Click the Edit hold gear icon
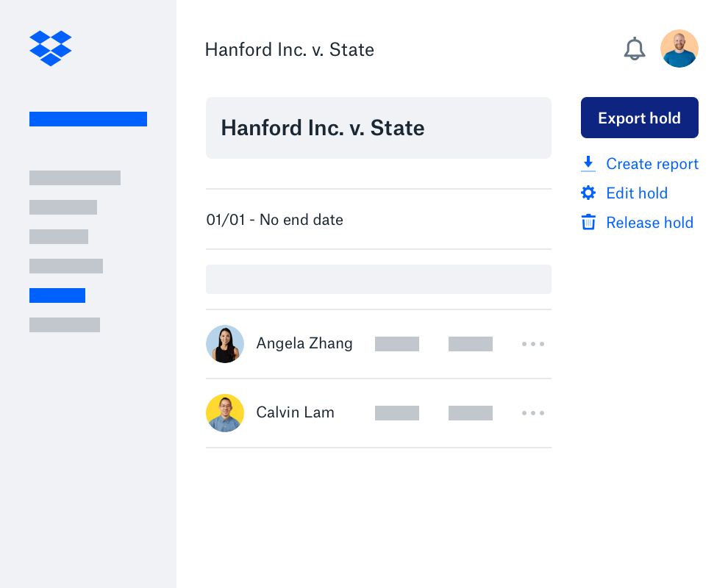Image resolution: width=728 pixels, height=588 pixels. pyautogui.click(x=588, y=193)
